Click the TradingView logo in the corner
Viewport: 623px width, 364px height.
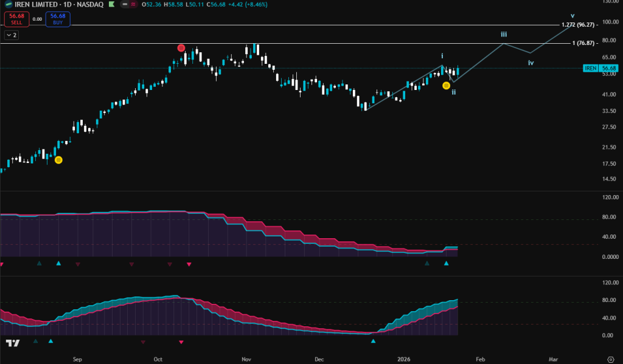click(12, 343)
